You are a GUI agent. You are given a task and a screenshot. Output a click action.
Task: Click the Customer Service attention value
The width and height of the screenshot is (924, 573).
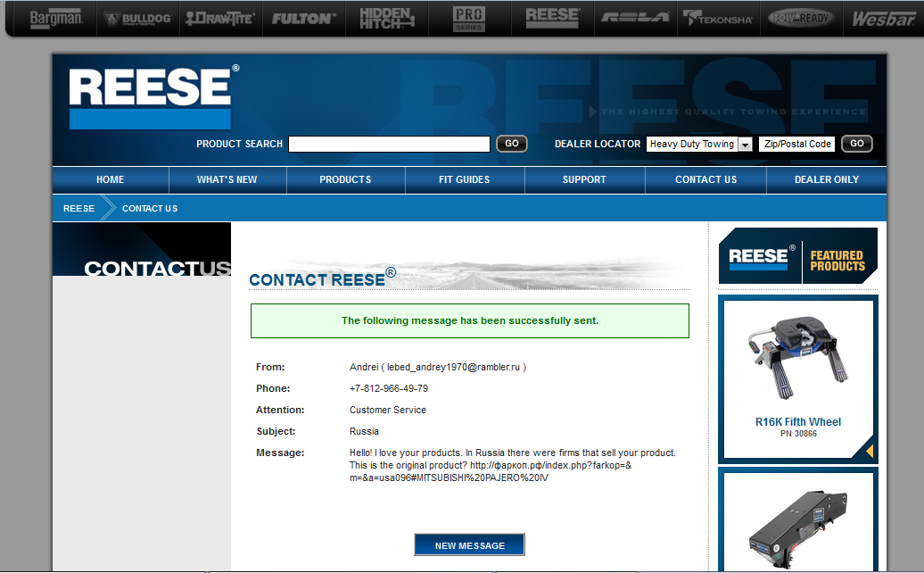tap(388, 410)
